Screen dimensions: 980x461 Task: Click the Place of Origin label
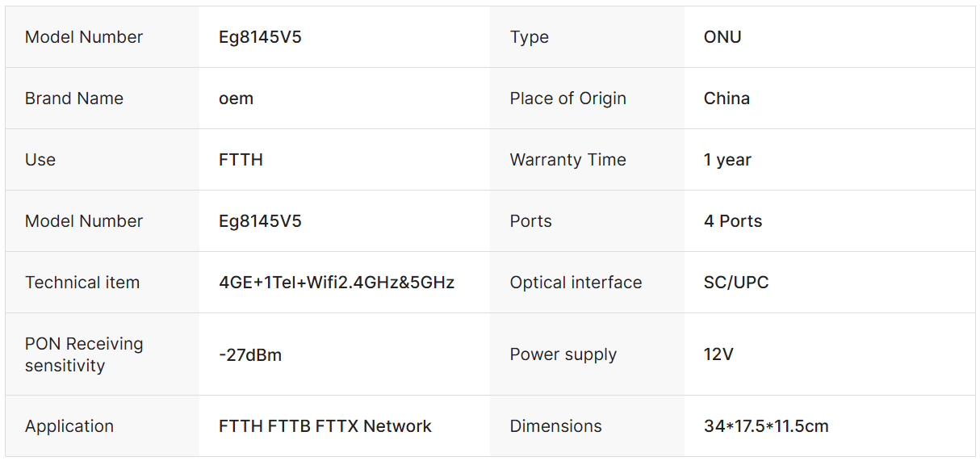click(x=568, y=98)
